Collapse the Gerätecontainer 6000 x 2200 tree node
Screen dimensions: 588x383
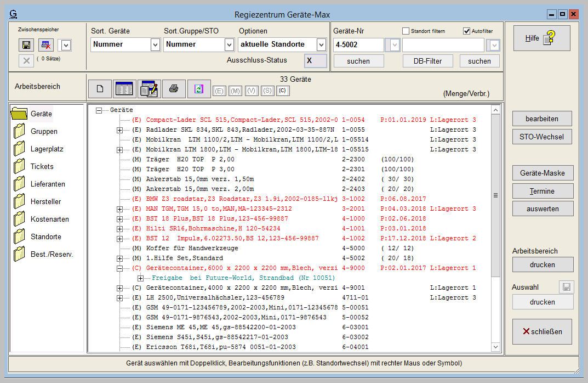point(119,268)
